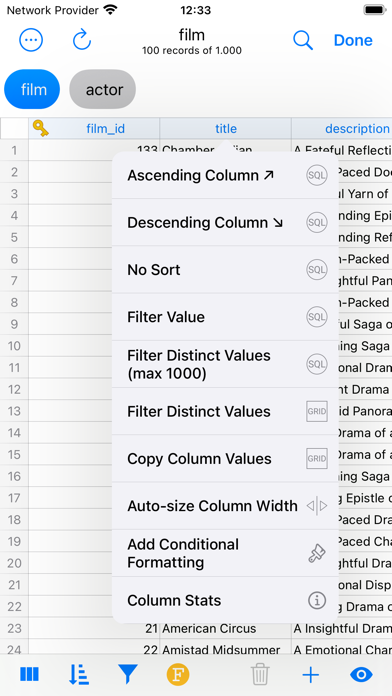Click the trash delete icon
The height and width of the screenshot is (696, 392).
pos(260,675)
